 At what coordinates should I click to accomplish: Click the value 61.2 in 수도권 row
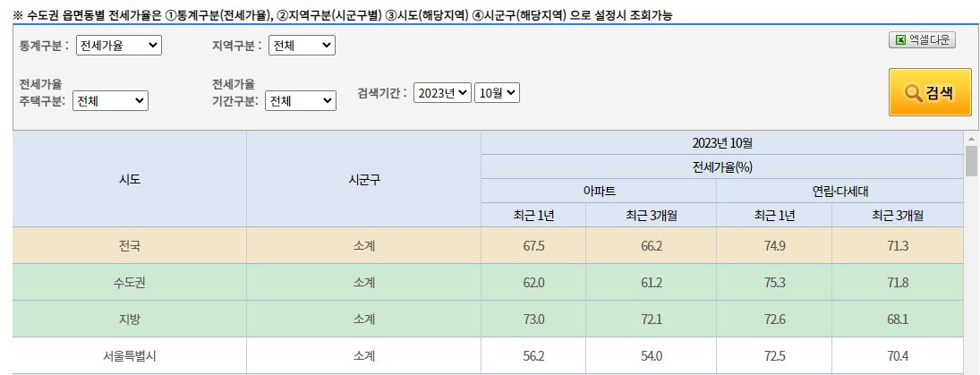(652, 283)
